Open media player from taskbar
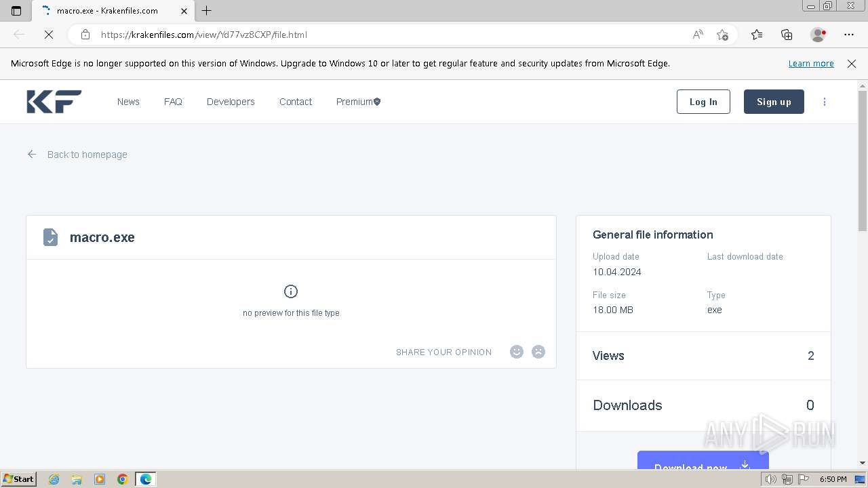Image resolution: width=868 pixels, height=488 pixels. point(100,479)
